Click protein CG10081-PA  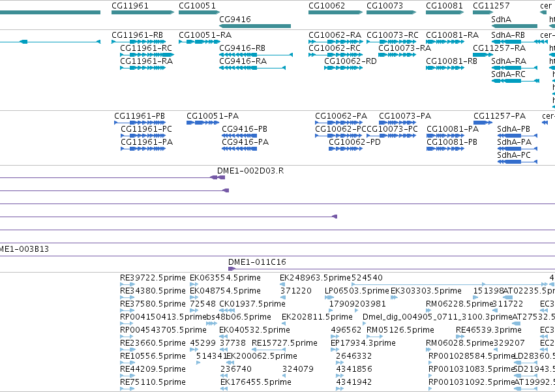point(453,129)
